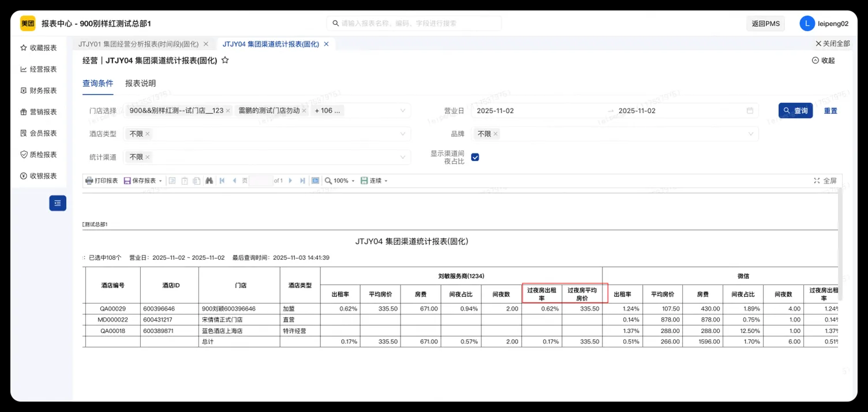Click the blue 查询 search button
Screen dimensions: 868x412
point(795,110)
